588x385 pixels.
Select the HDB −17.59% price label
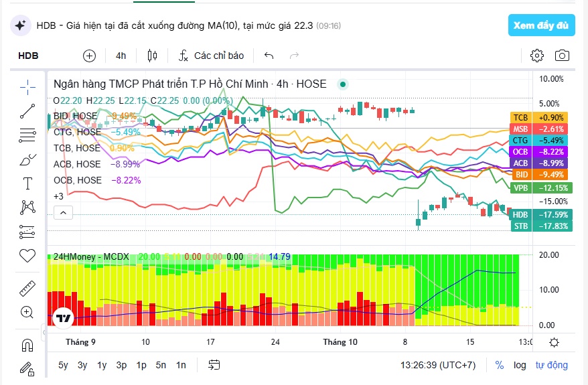541,215
